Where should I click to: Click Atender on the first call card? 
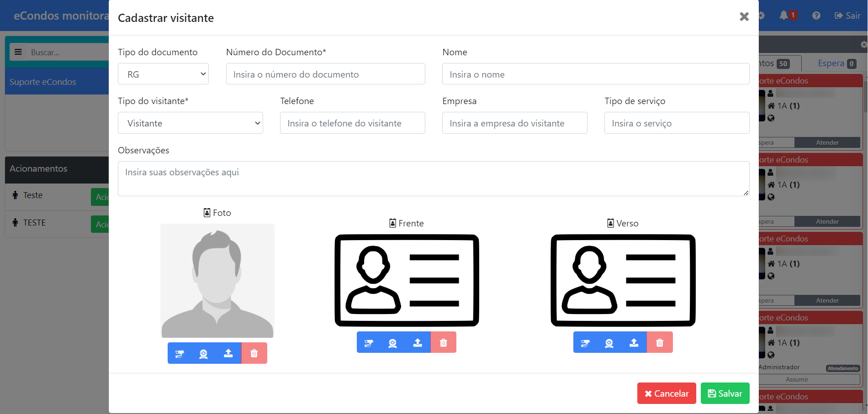coord(827,142)
